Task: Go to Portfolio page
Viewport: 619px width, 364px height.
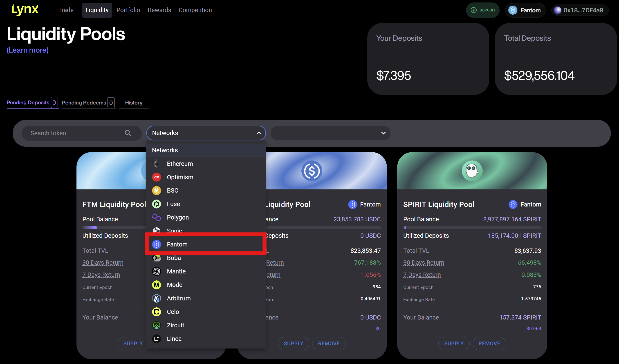Action: coord(128,10)
